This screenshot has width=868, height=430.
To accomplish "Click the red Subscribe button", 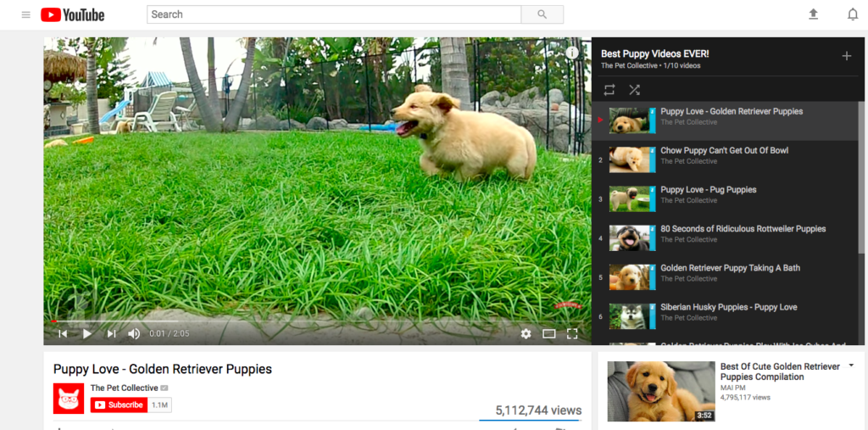I will (x=119, y=405).
